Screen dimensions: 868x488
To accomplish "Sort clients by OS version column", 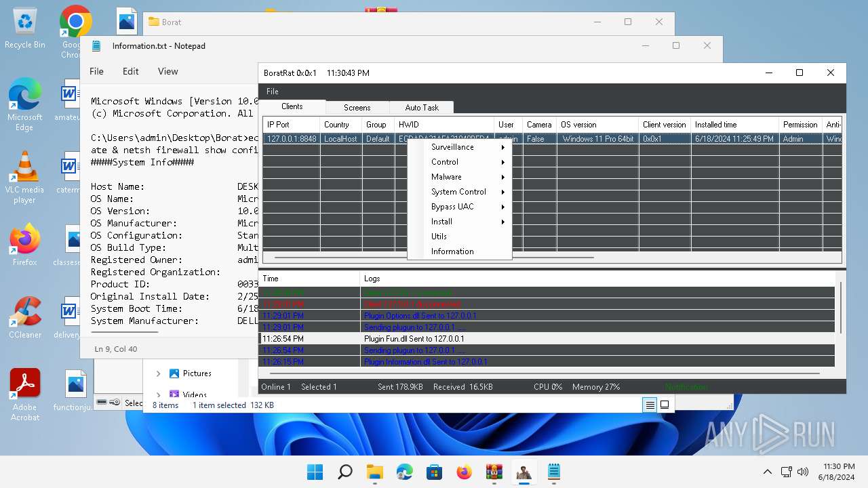I will point(597,125).
